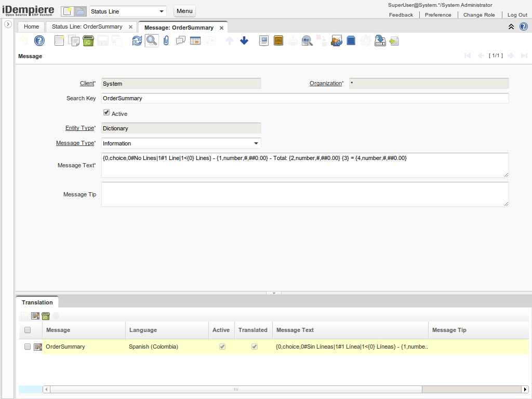The width and height of the screenshot is (532, 399).
Task: Click the Delete record trash icon
Action: coord(88,41)
